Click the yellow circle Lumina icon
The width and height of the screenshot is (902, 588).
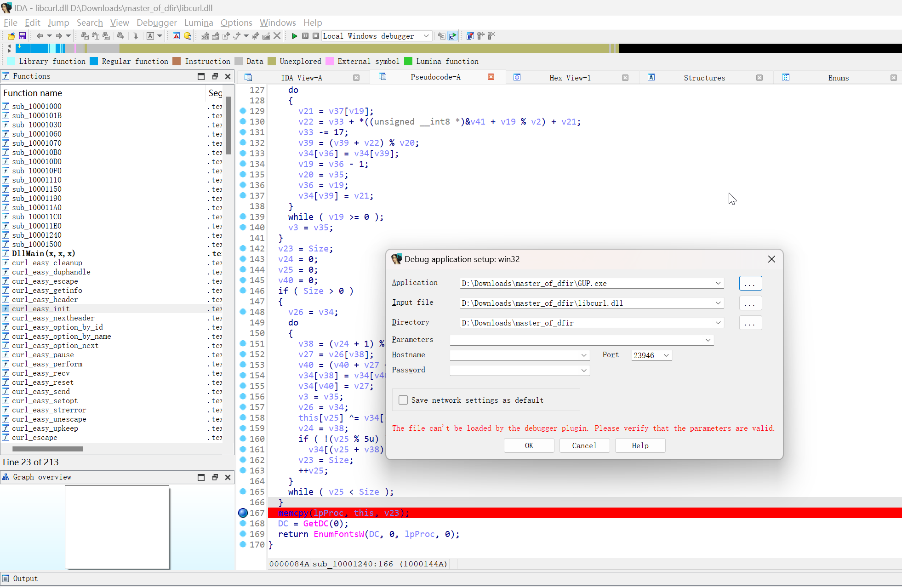point(187,36)
